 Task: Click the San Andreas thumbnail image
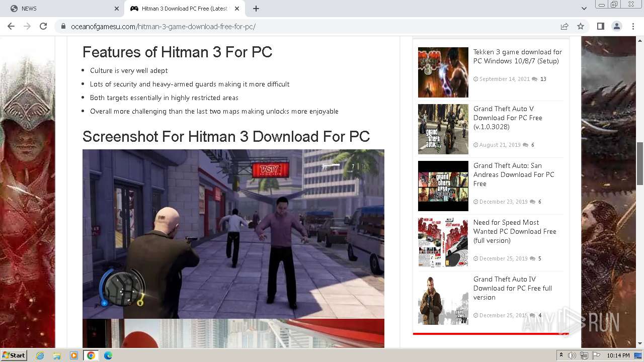(443, 186)
